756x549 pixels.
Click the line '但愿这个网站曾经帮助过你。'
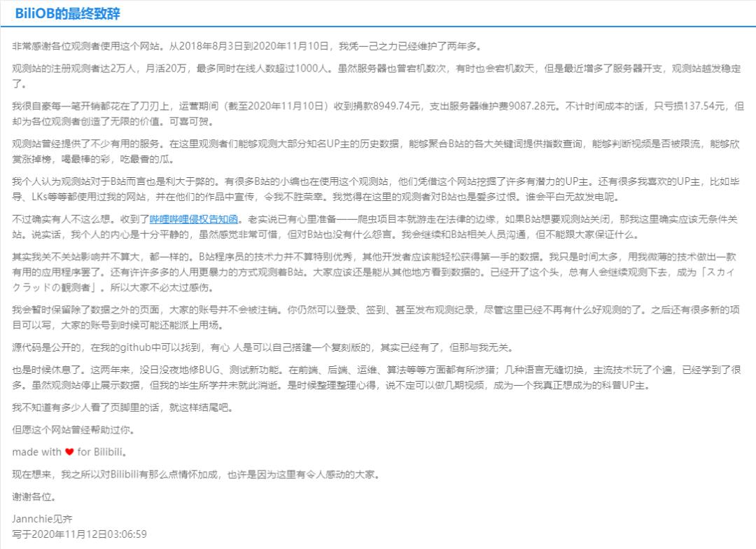73,429
